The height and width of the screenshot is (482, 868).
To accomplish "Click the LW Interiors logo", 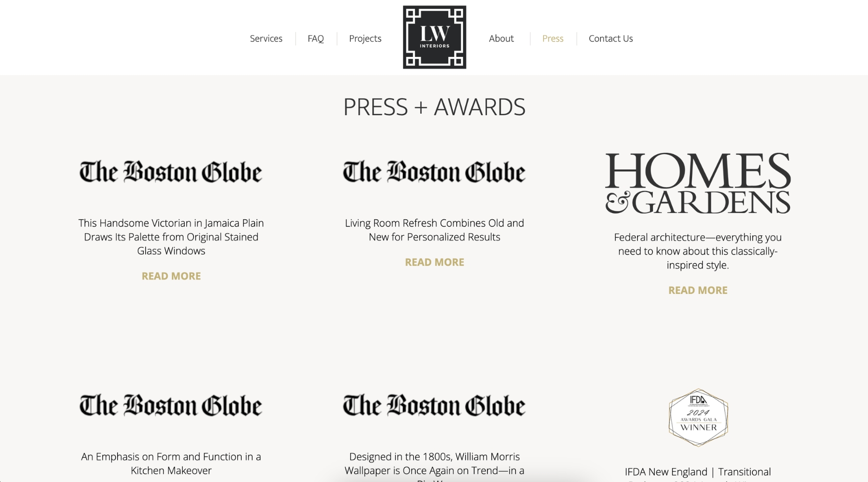I will [x=434, y=37].
